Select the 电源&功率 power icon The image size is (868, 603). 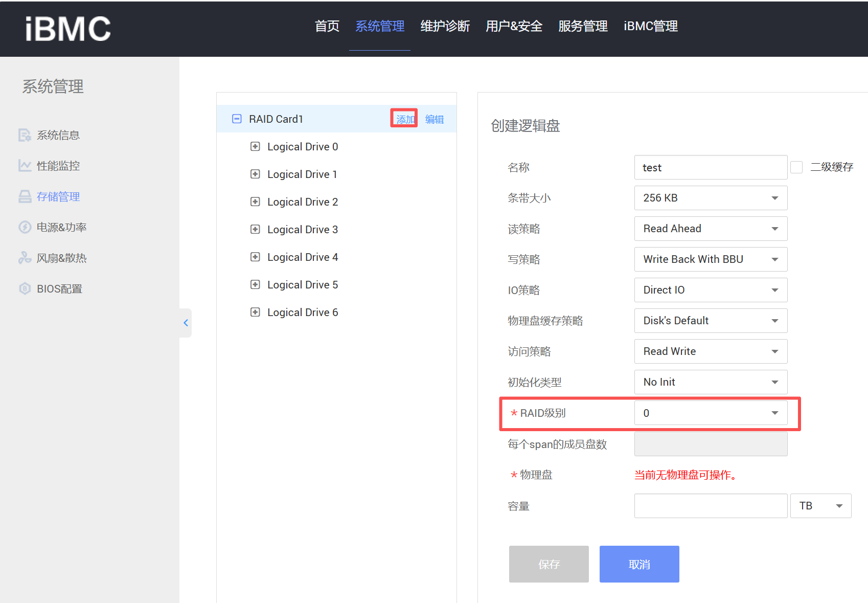(25, 227)
